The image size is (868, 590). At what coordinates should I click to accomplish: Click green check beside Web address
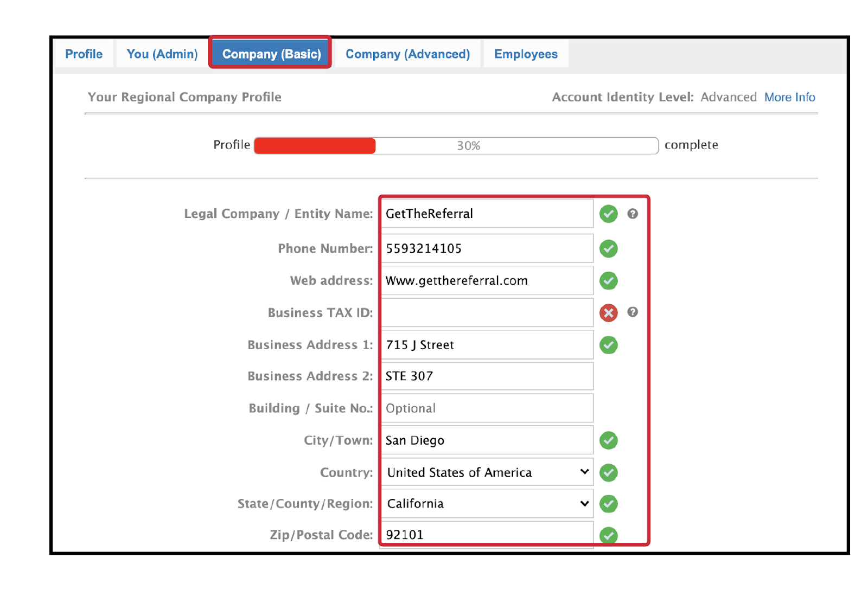point(609,280)
